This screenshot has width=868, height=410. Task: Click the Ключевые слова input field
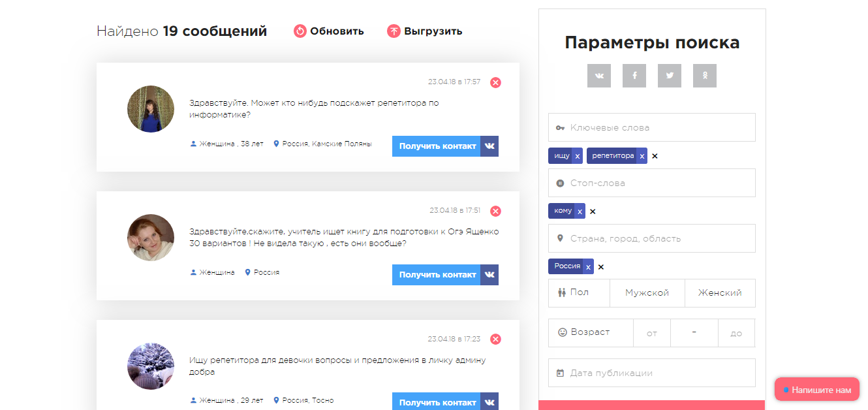(x=651, y=127)
